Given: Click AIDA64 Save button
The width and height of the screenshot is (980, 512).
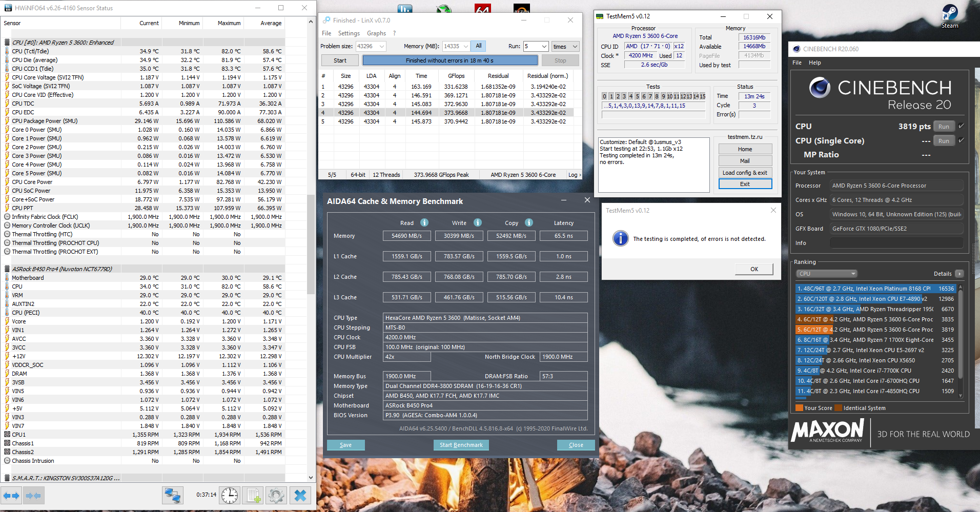Looking at the screenshot, I should (x=346, y=445).
